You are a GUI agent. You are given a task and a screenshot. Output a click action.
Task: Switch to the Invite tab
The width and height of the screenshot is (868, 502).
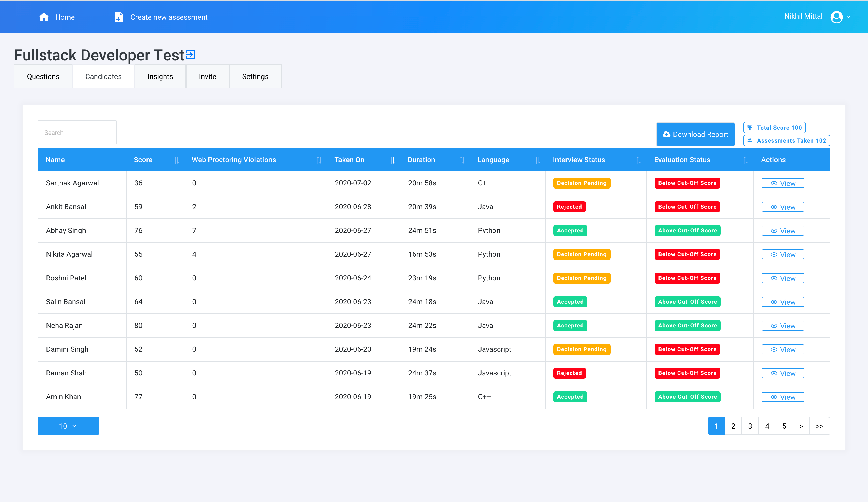[207, 76]
